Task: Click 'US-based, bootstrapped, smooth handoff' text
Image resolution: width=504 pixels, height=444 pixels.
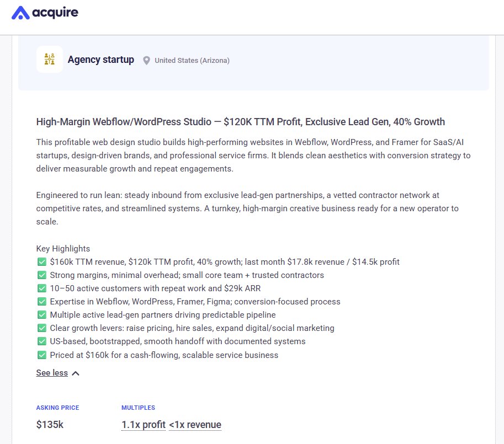Action: point(178,341)
